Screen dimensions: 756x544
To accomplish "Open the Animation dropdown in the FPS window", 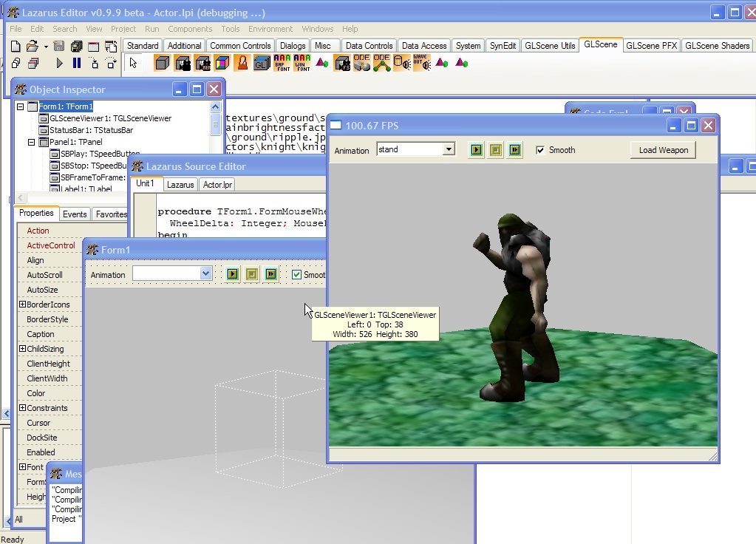I will coord(449,149).
